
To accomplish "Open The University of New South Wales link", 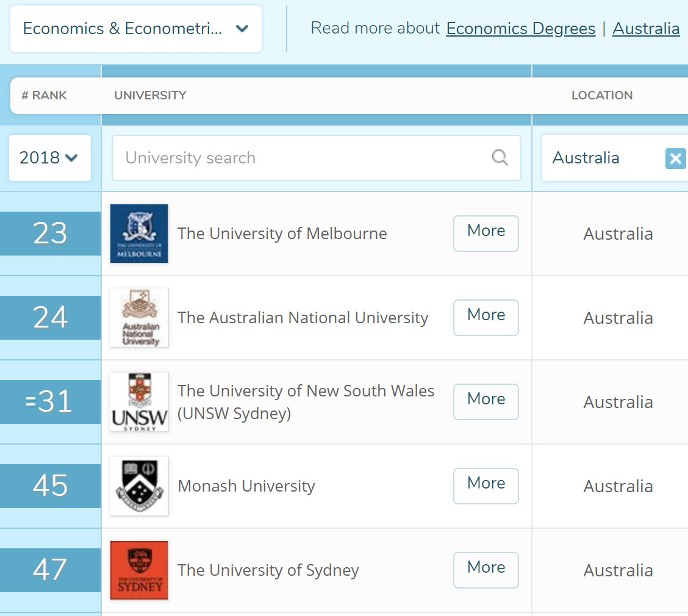I will pos(306,402).
